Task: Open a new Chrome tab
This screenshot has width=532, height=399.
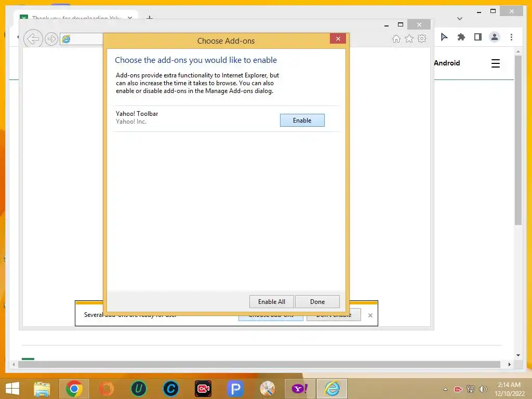Action: (149, 17)
